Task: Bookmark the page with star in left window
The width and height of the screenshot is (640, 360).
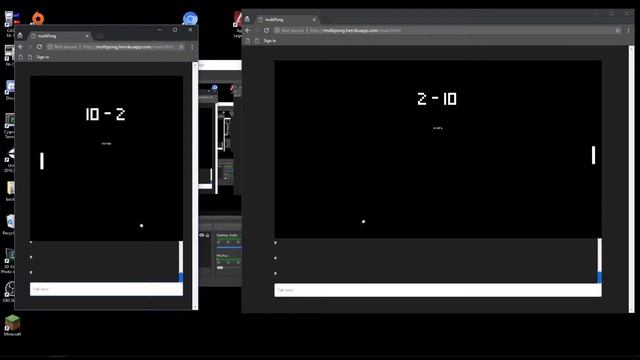Action: coord(182,47)
